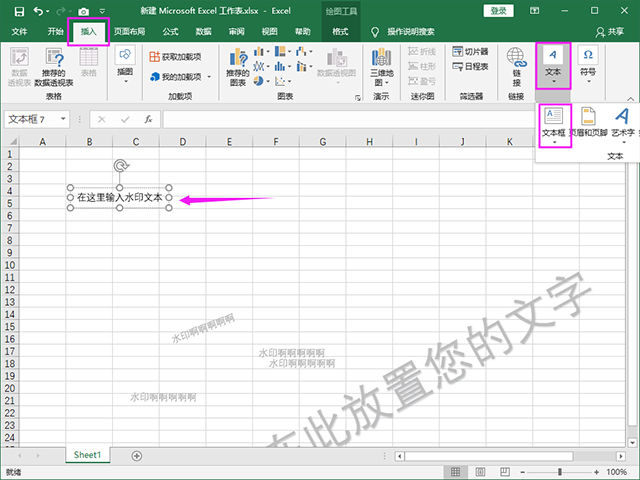Image resolution: width=640 pixels, height=480 pixels.
Task: Open the Name Box dropdown arrow
Action: pos(63,119)
